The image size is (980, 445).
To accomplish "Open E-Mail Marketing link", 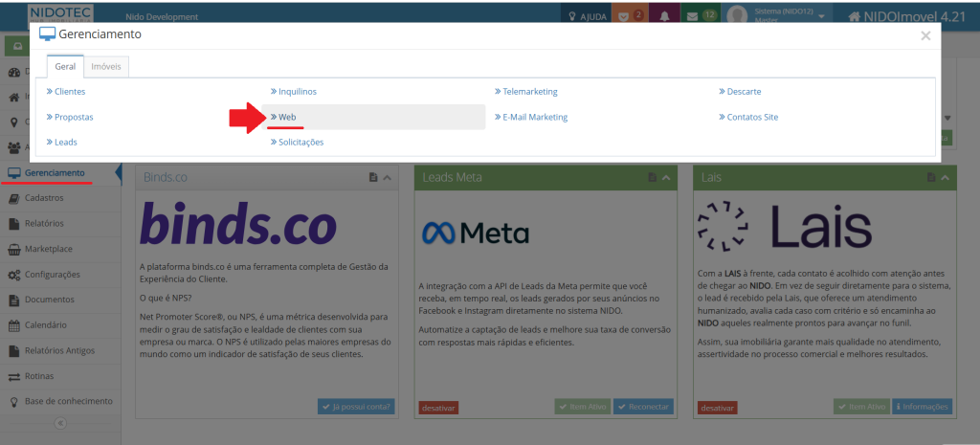I will tap(534, 117).
